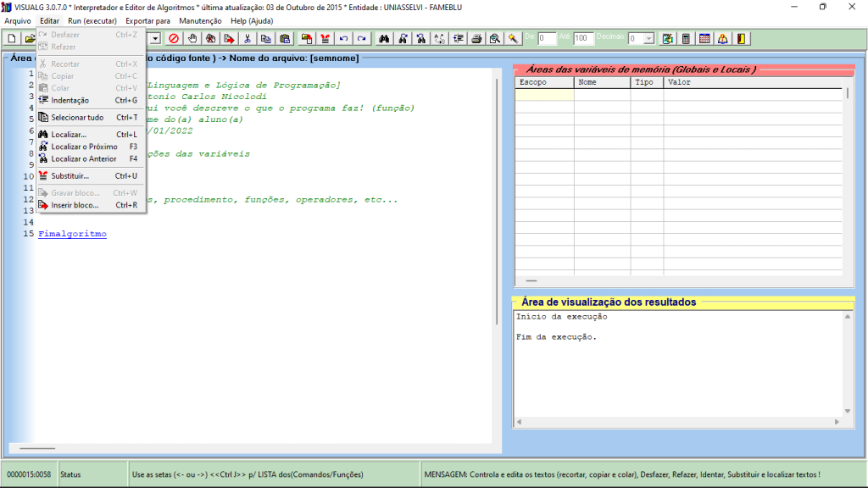Open the Decimais dropdown

tap(649, 38)
